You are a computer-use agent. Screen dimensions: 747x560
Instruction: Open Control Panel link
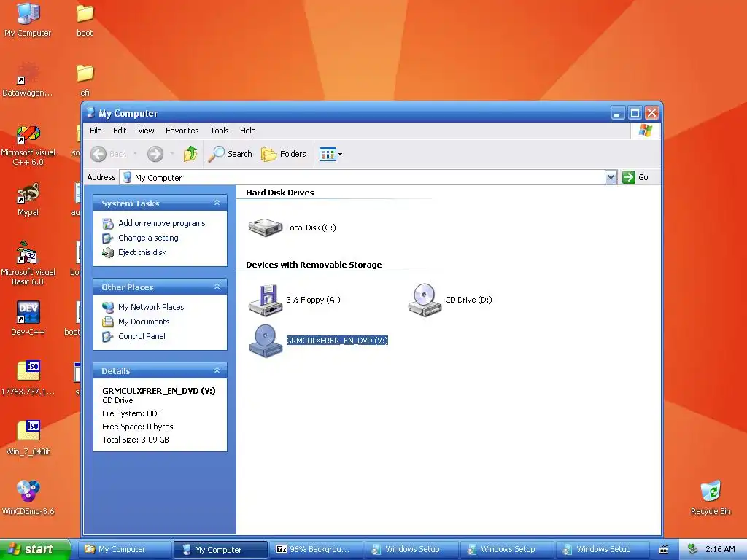pyautogui.click(x=142, y=336)
